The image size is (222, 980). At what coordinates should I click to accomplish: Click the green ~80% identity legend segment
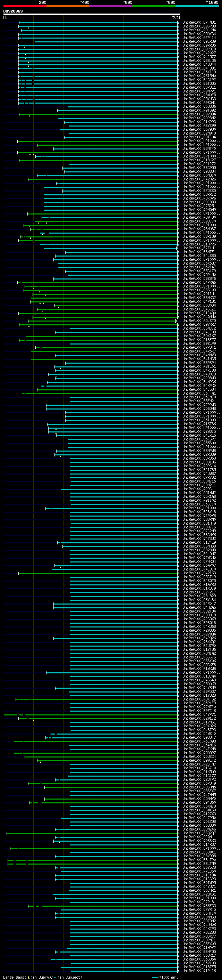tap(154, 6)
